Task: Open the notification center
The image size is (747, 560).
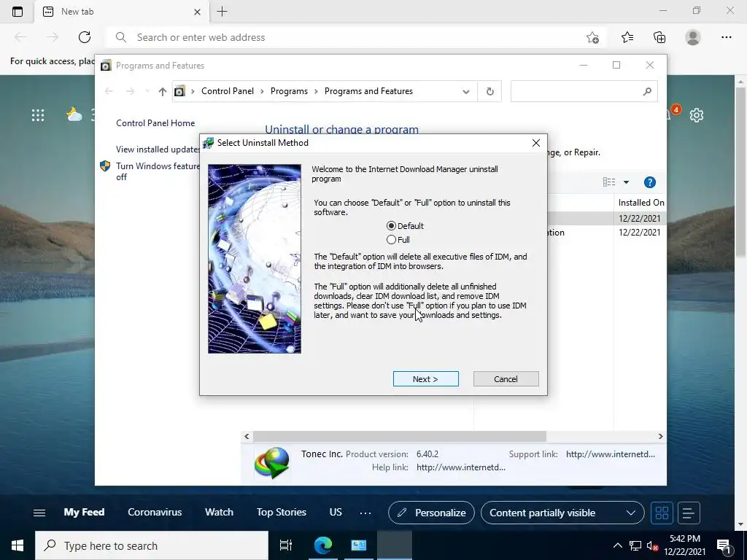Action: point(724,546)
